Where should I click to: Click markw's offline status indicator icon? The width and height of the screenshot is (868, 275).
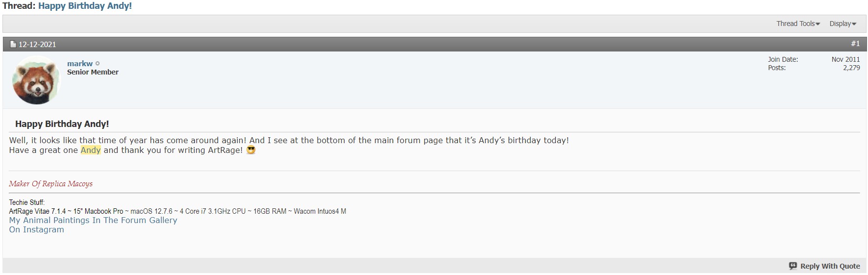[x=98, y=64]
